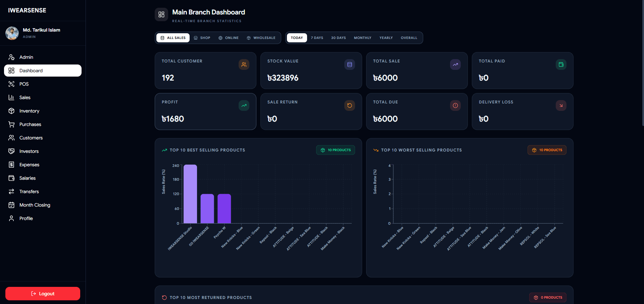Viewport: 644px width, 304px height.
Task: Click the REAL-TIME BRANCH STATISTICS subtitle
Action: tap(207, 21)
